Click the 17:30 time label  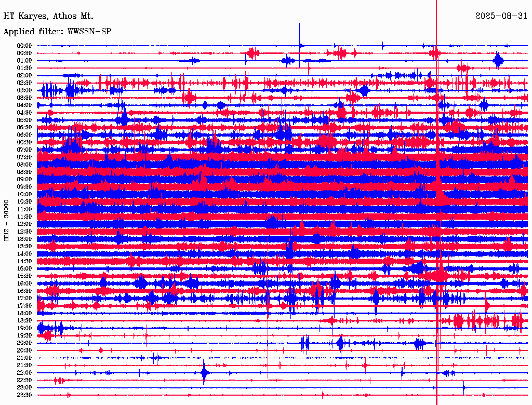(x=24, y=306)
